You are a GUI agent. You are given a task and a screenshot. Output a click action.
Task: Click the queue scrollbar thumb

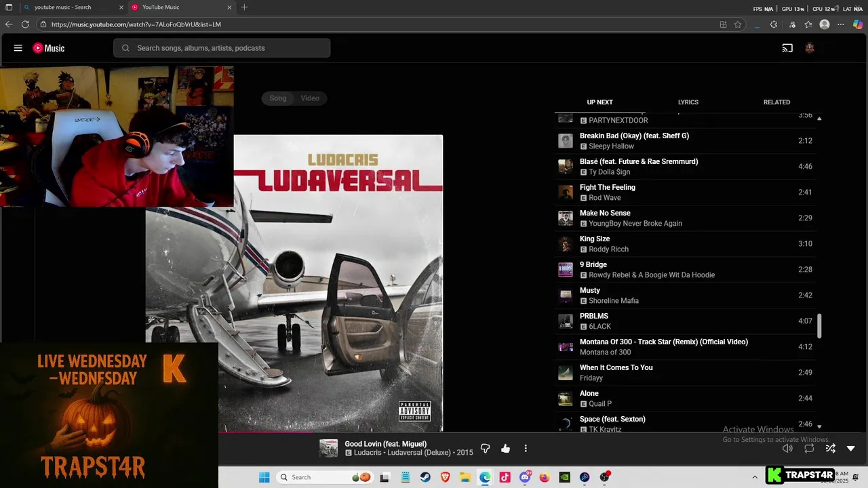[x=819, y=326]
